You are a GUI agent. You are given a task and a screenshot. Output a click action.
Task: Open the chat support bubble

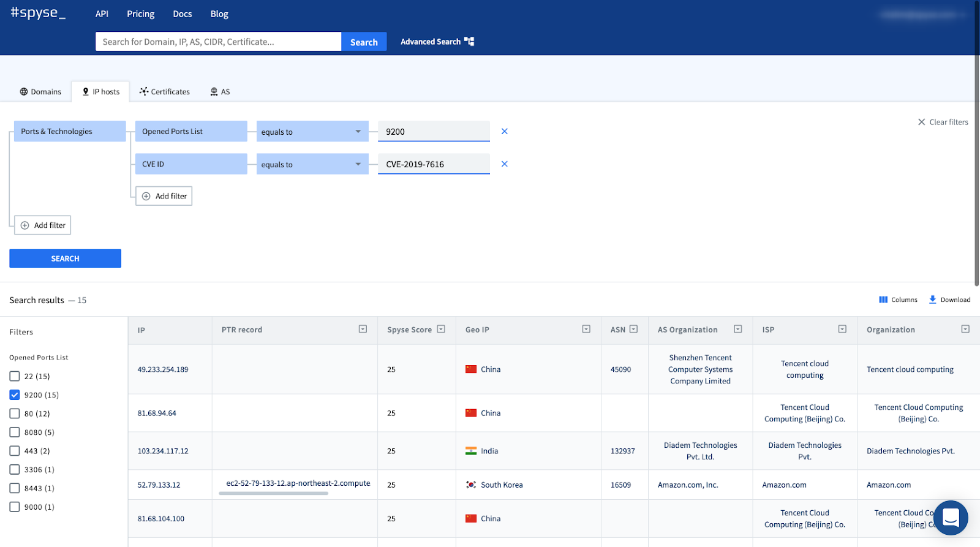pyautogui.click(x=951, y=518)
